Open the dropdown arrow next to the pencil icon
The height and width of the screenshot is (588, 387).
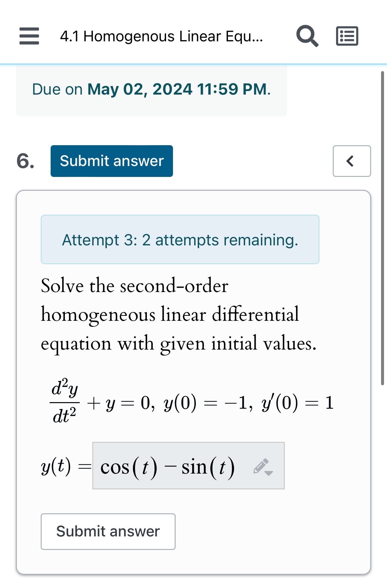[x=269, y=474]
